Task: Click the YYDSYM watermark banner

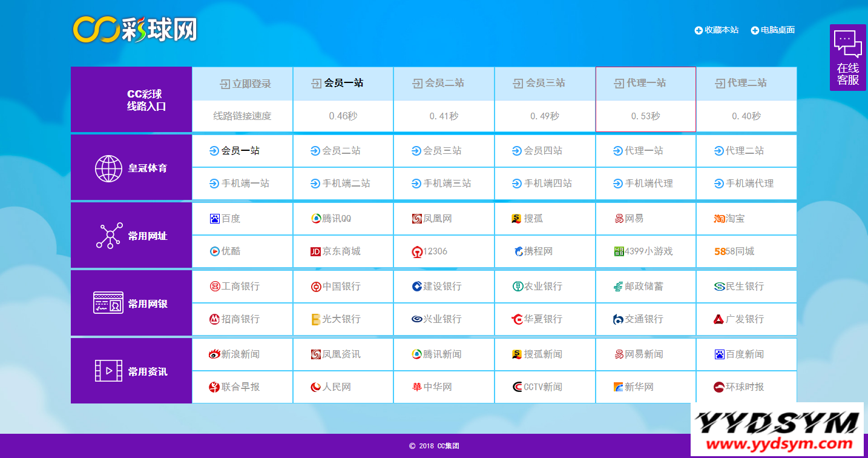Action: (x=778, y=429)
